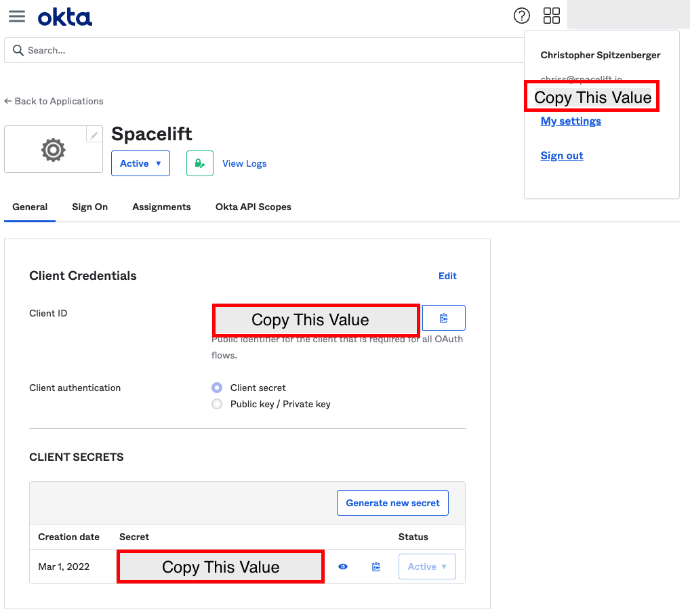Open the Active status dropdown for Spacelift
Screen dimensions: 690x616
[140, 163]
